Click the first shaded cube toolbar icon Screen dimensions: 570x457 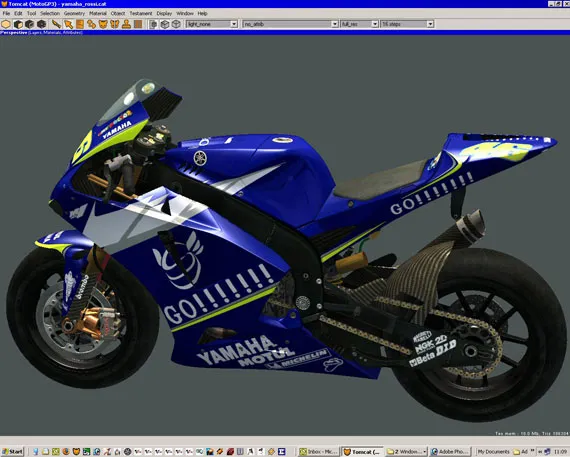[18, 24]
